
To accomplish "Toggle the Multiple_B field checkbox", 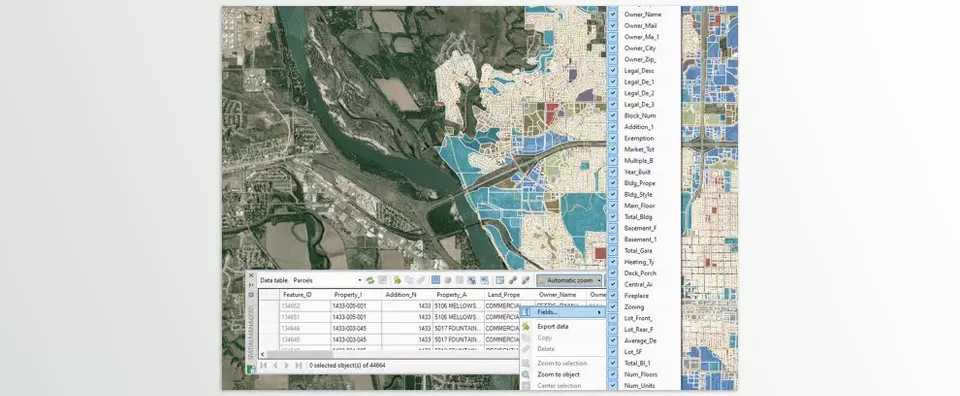I will click(613, 160).
